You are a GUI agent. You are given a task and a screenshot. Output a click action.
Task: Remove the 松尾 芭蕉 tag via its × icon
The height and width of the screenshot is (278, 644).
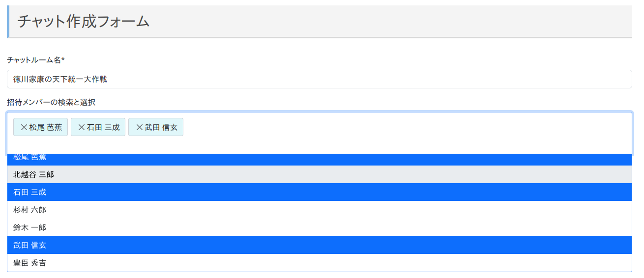(24, 127)
